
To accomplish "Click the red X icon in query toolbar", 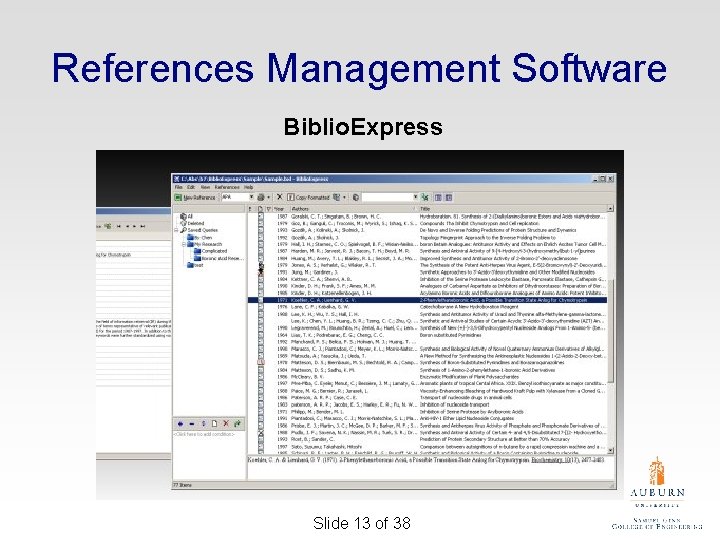I will [226, 424].
